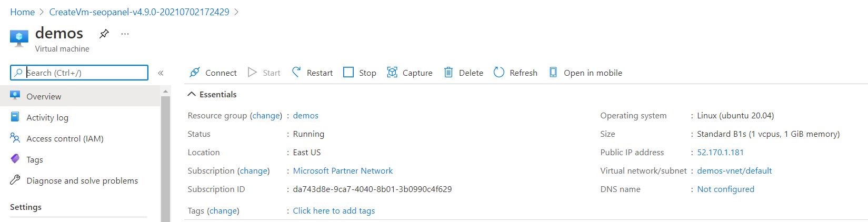868x222 pixels.
Task: Click the Refresh circular arrow icon
Action: click(x=499, y=73)
